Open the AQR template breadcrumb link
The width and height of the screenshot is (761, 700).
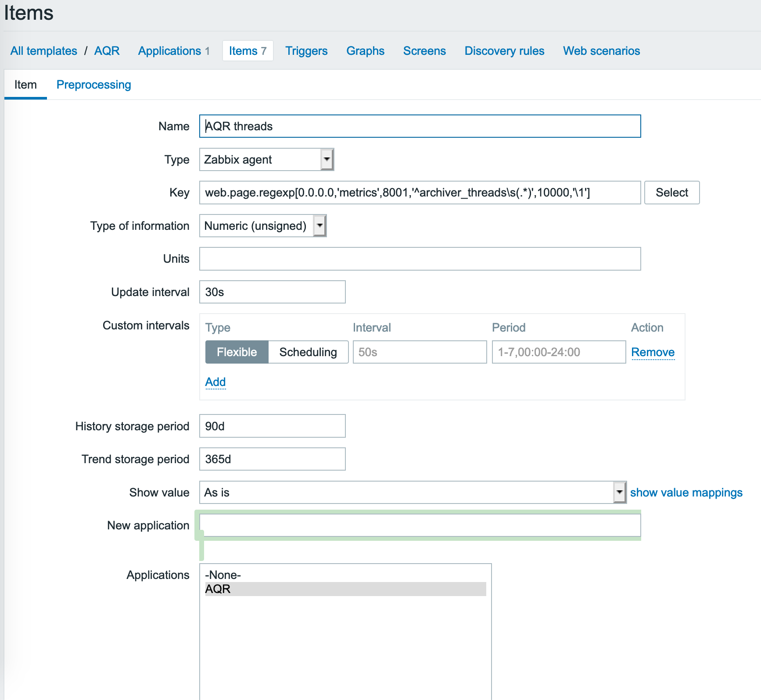tap(107, 51)
